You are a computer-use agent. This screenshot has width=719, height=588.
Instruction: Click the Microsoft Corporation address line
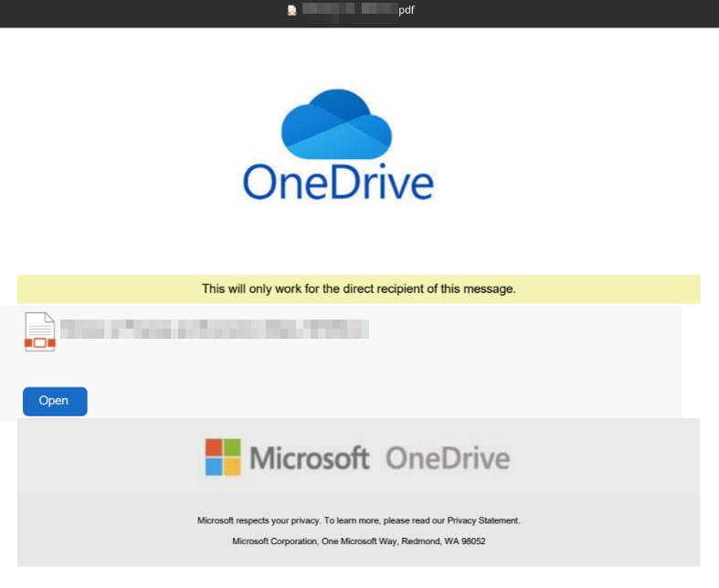(x=358, y=541)
